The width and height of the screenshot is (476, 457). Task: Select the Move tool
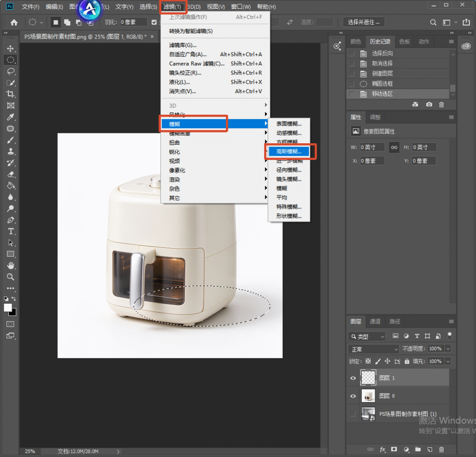click(11, 49)
